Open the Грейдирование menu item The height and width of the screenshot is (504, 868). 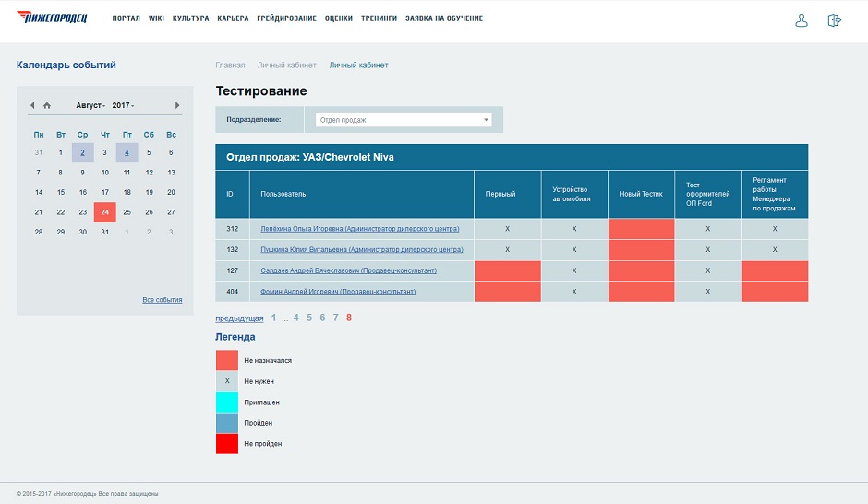[287, 18]
